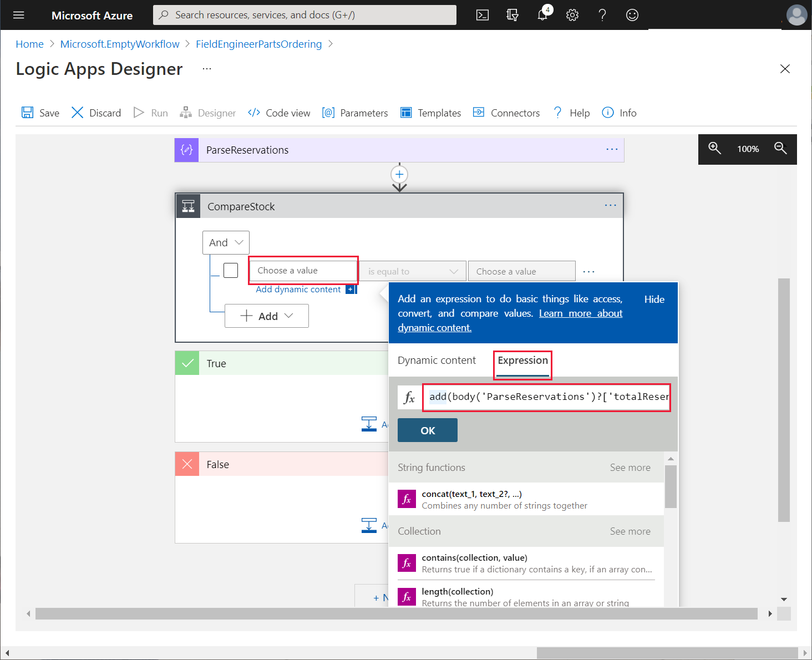Open the condition row ellipsis menu
This screenshot has height=660, width=812.
(x=589, y=272)
